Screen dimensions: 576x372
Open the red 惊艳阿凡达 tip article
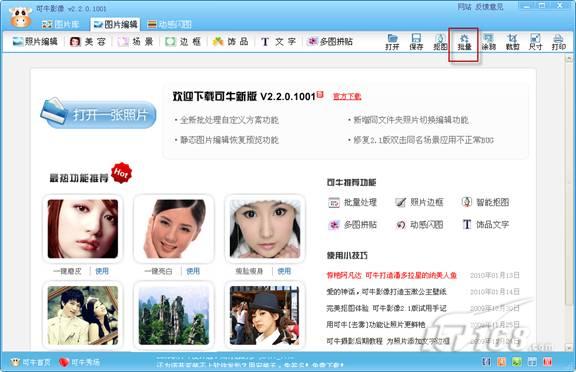392,275
